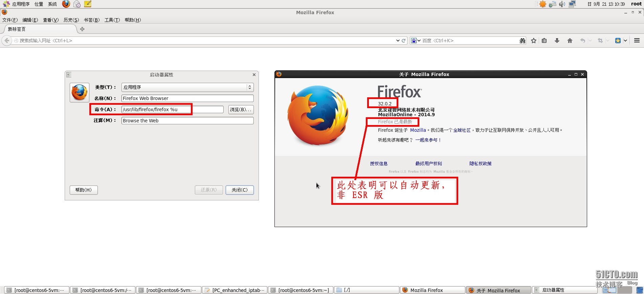The height and width of the screenshot is (294, 644).
Task: Open the date and time clock
Action: 606,4
